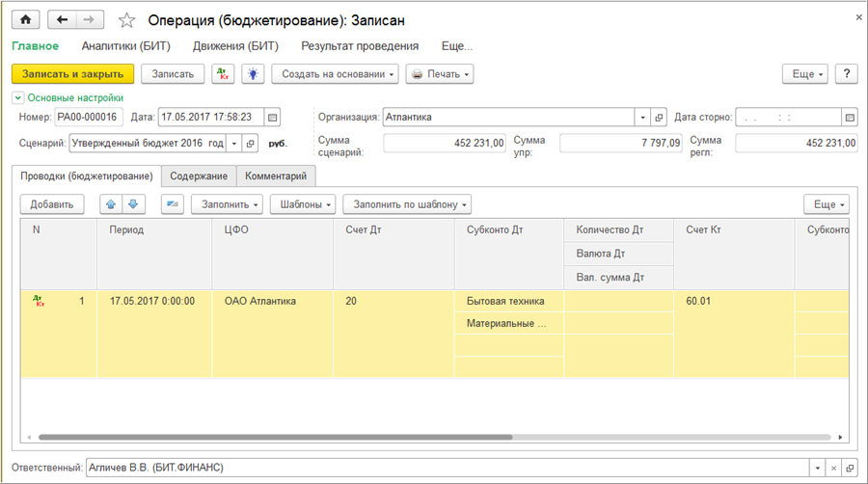Open calendar picker for Дата field
This screenshot has width=868, height=484.
coord(272,118)
